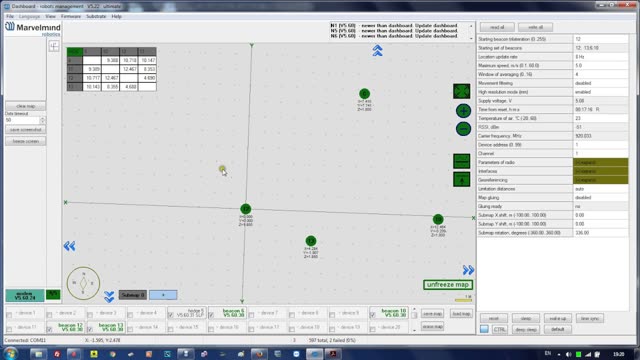The height and width of the screenshot is (360, 640).
Task: Click the left double-chevron map arrow
Action: pos(69,246)
